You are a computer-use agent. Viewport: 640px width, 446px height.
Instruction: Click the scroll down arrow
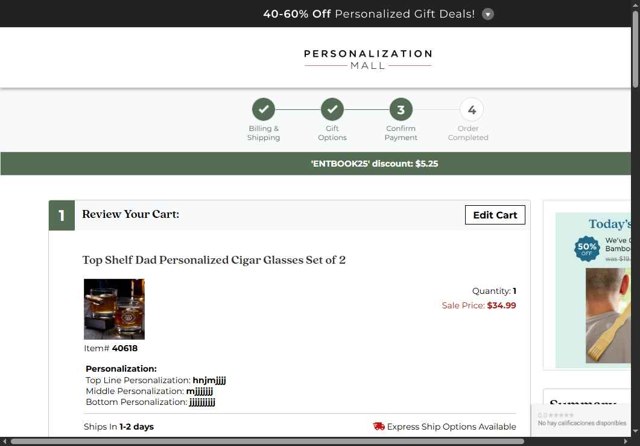636,431
